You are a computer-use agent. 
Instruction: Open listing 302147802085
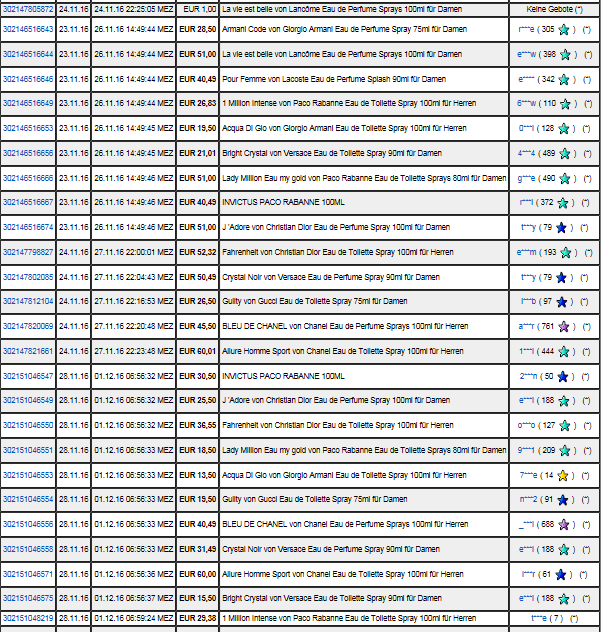tap(28, 277)
